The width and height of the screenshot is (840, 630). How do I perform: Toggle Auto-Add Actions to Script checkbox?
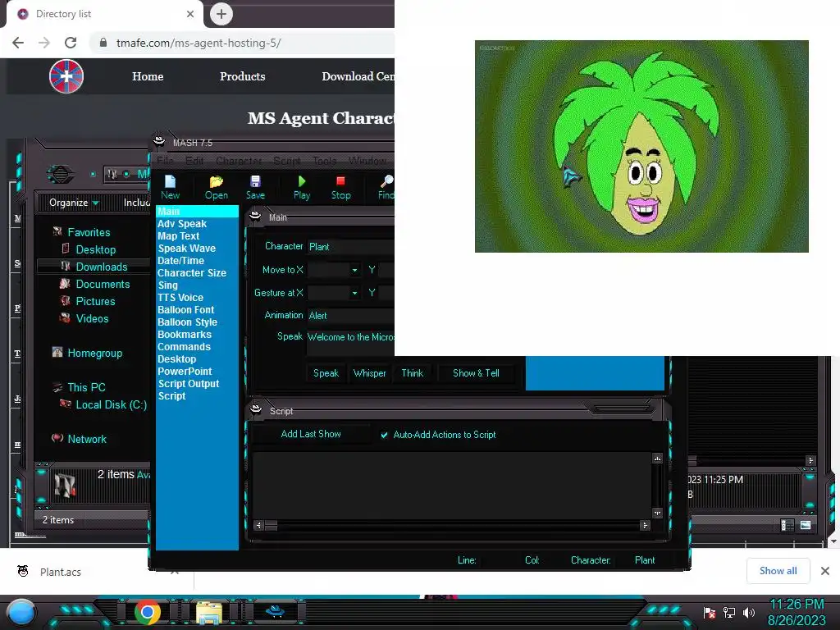click(x=384, y=435)
